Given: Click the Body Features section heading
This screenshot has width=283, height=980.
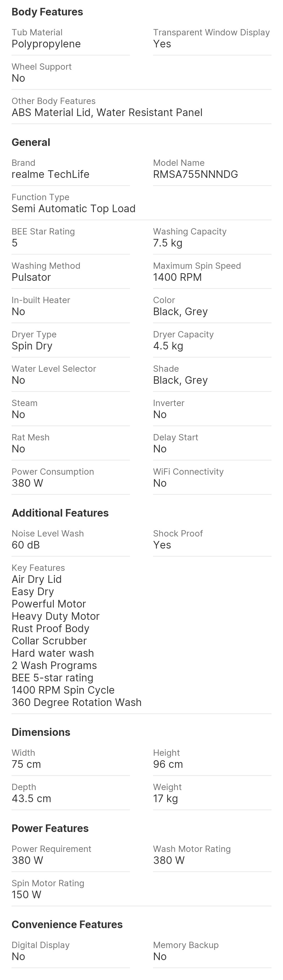Looking at the screenshot, I should (47, 12).
